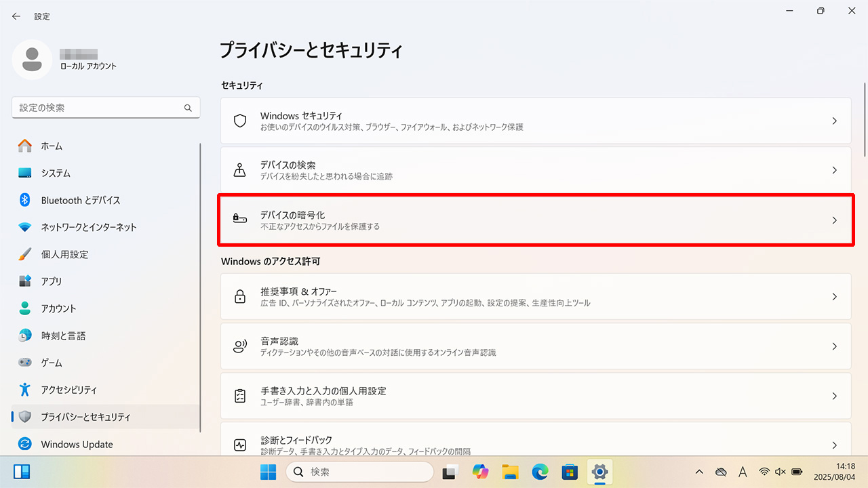Go to ホーム in settings sidebar
The image size is (868, 488).
(106, 146)
